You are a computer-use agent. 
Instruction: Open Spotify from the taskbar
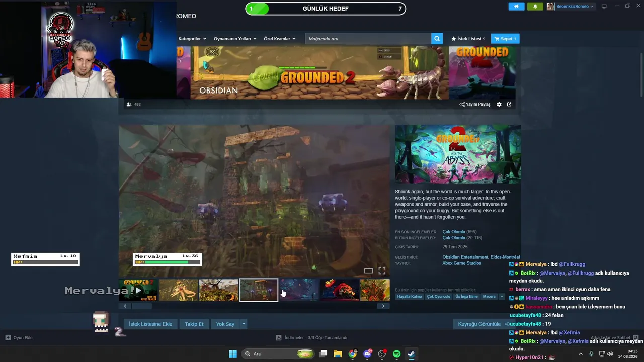pos(396,354)
